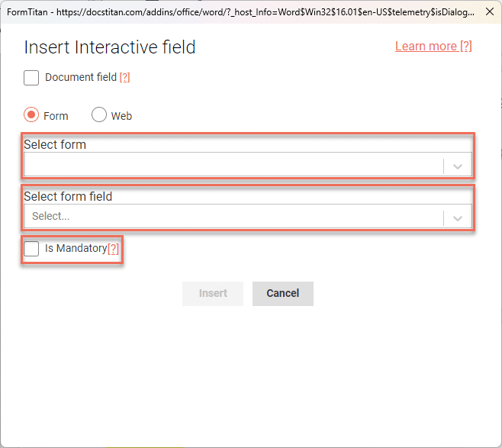Click the 'Document field' label text
The height and width of the screenshot is (448, 502).
81,78
